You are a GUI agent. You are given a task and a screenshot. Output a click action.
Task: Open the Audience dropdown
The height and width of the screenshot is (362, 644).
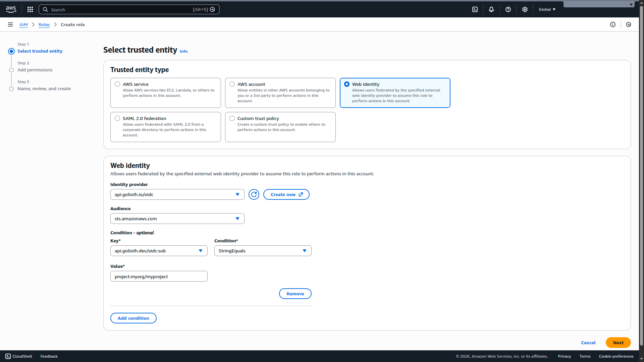click(x=177, y=219)
